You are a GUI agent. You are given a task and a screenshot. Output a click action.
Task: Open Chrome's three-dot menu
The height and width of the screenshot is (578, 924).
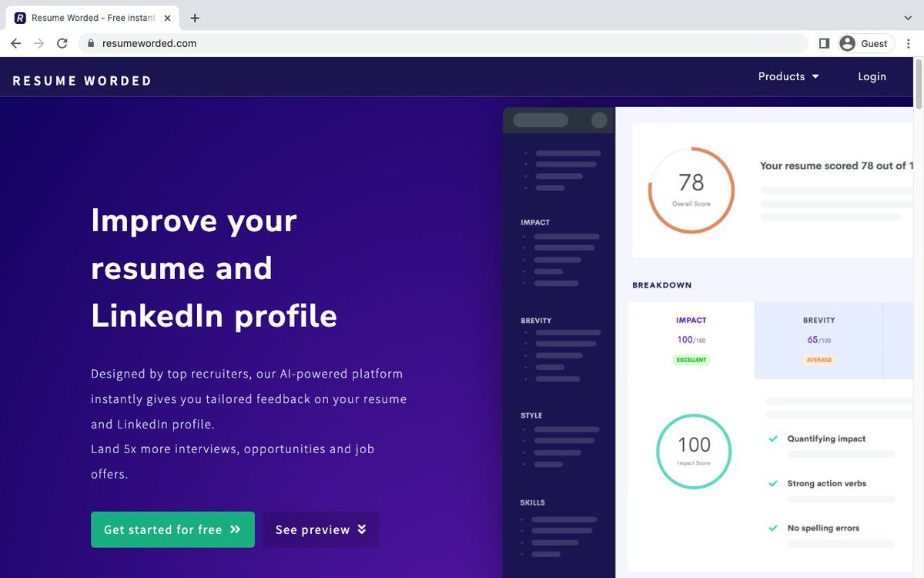coord(909,43)
